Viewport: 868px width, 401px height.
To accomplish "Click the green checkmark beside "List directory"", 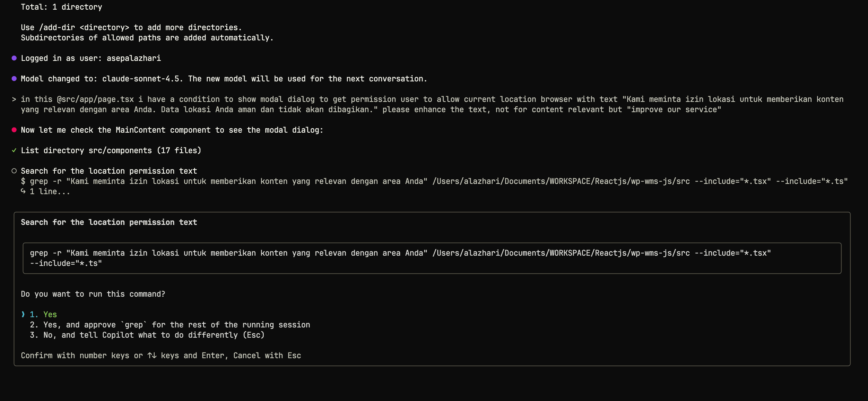I will [14, 151].
